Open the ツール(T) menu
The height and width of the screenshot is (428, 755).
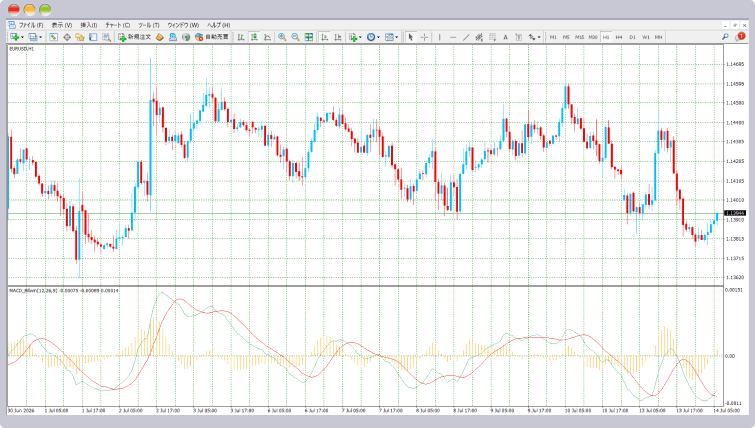[148, 25]
